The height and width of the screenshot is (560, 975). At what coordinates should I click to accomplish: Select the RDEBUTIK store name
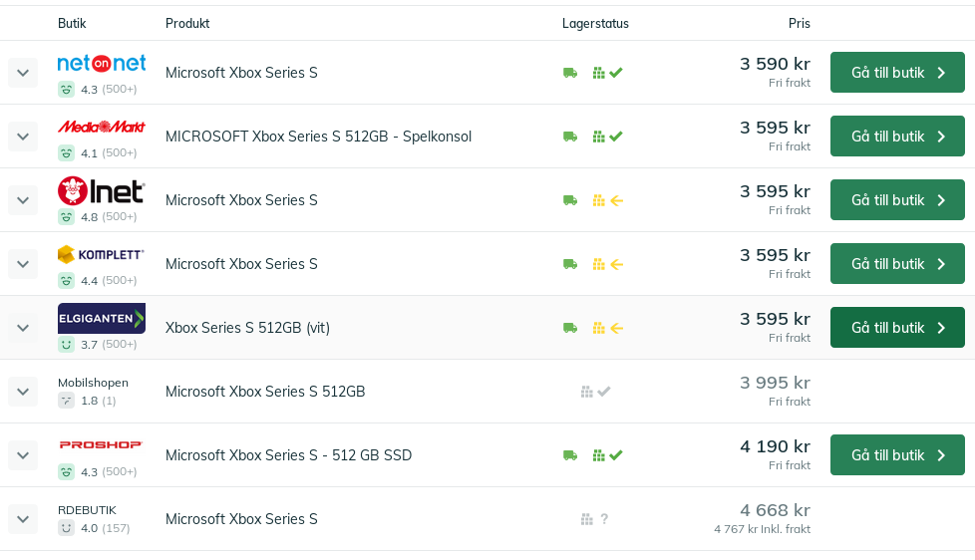[87, 510]
